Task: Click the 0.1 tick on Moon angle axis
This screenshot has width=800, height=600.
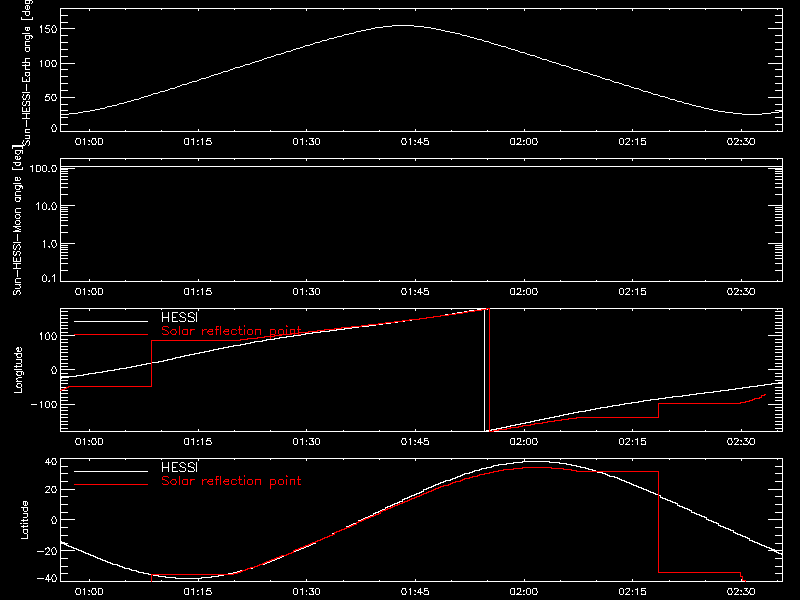Action: point(49,279)
